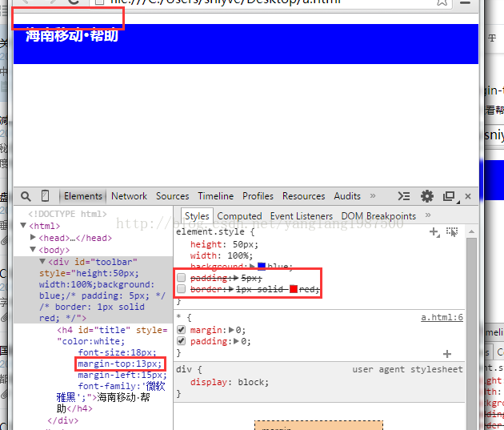Select the closing </div> tag
The height and width of the screenshot is (430, 504).
tap(62, 420)
